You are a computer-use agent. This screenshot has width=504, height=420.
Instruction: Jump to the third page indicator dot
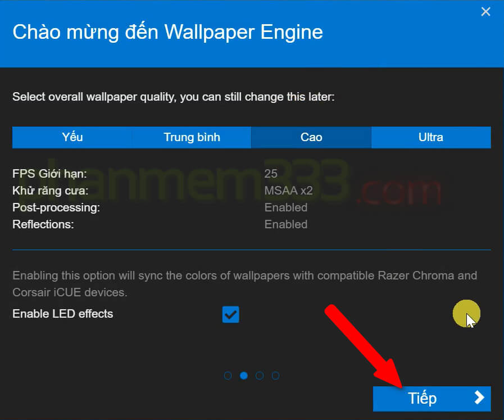pos(260,375)
